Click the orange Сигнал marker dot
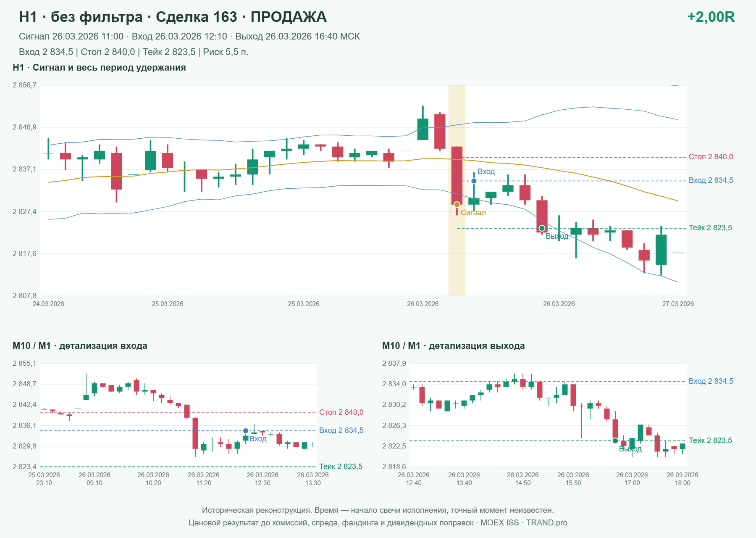This screenshot has height=538, width=756. point(457,205)
